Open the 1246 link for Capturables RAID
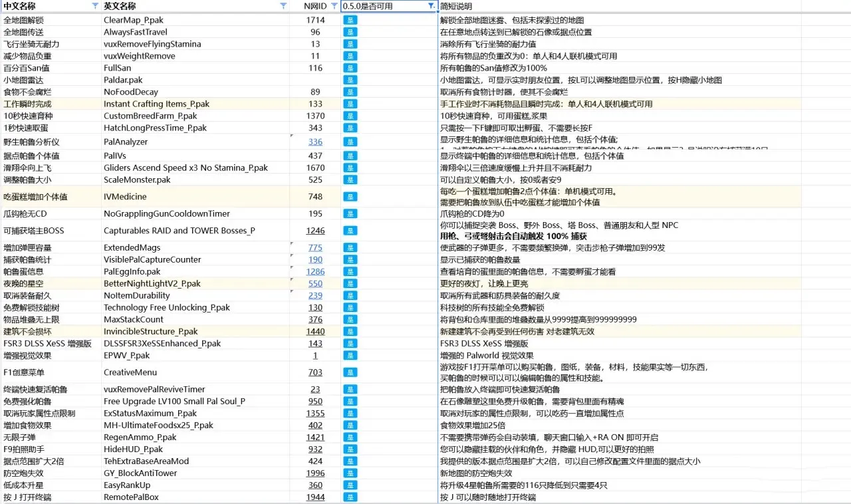851x504 pixels. (315, 231)
